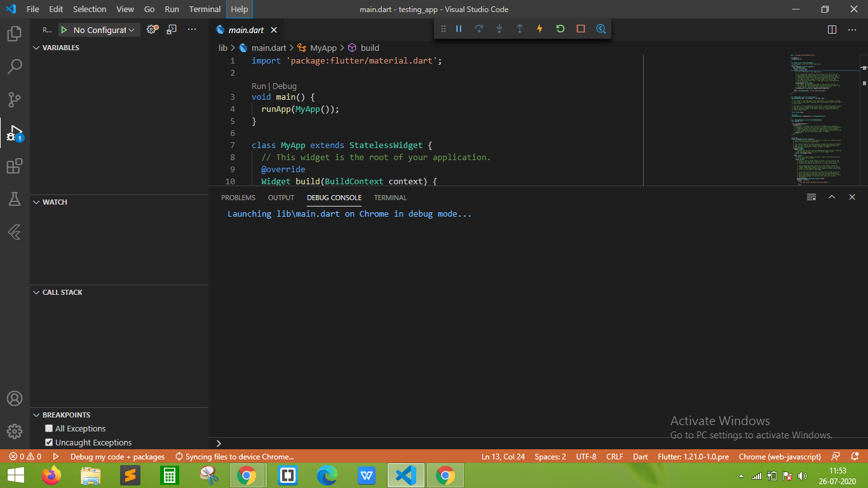
Task: Select the Chrome (web-javascript) device selector
Action: click(780, 456)
